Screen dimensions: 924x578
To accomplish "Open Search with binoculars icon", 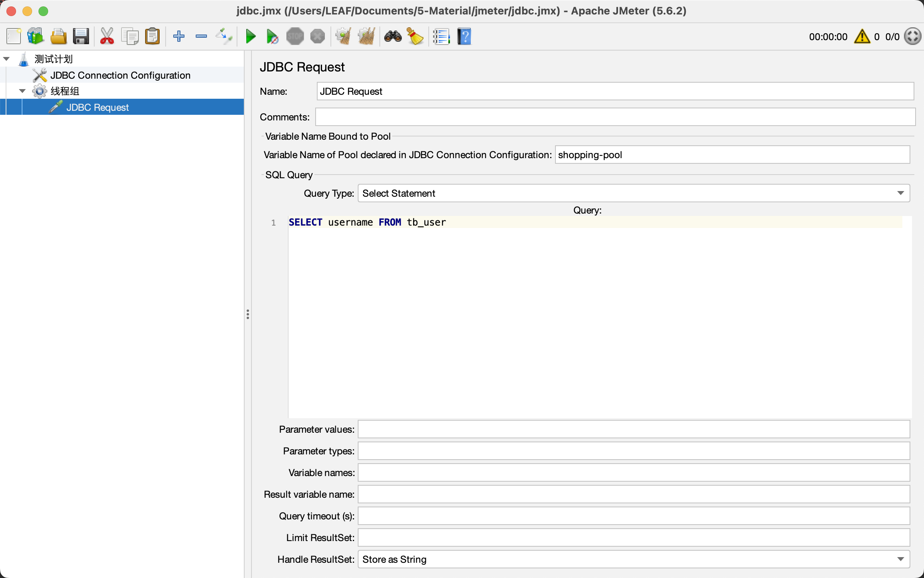I will (393, 37).
